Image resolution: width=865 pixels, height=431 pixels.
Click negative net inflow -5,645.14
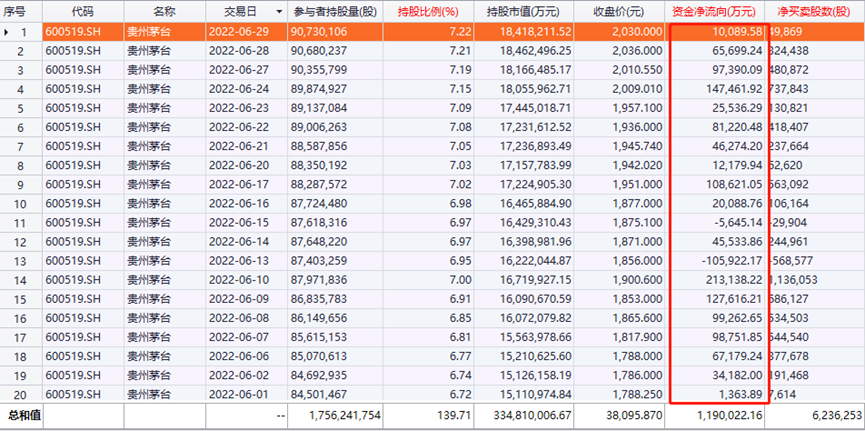[x=738, y=222]
